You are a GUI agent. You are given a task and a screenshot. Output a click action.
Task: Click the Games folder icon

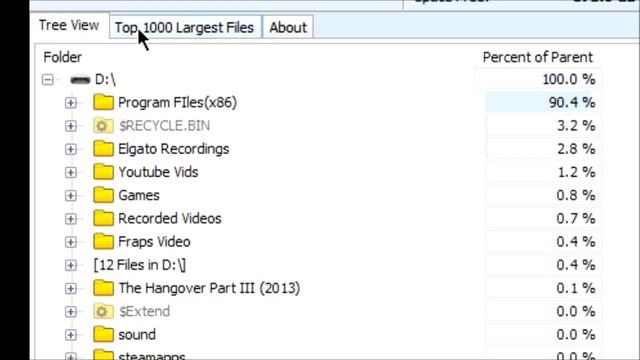coord(103,195)
